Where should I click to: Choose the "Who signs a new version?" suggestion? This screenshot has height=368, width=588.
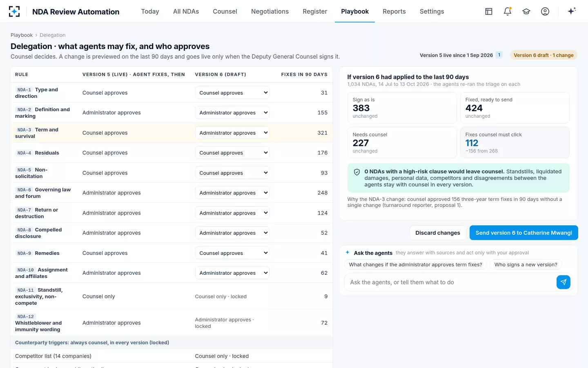pyautogui.click(x=526, y=265)
